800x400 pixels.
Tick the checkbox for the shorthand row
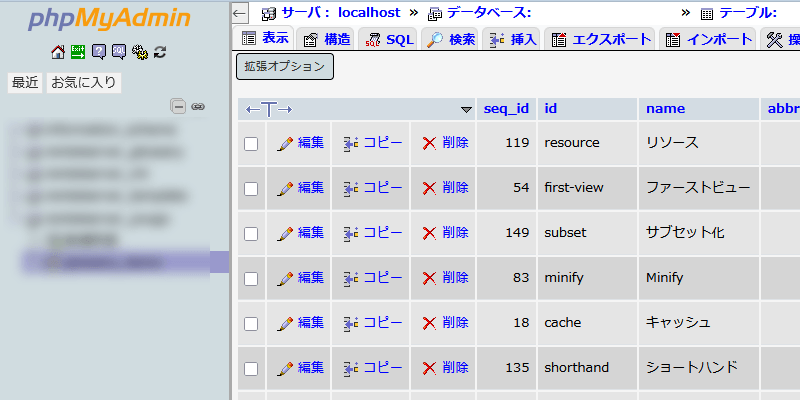[251, 368]
